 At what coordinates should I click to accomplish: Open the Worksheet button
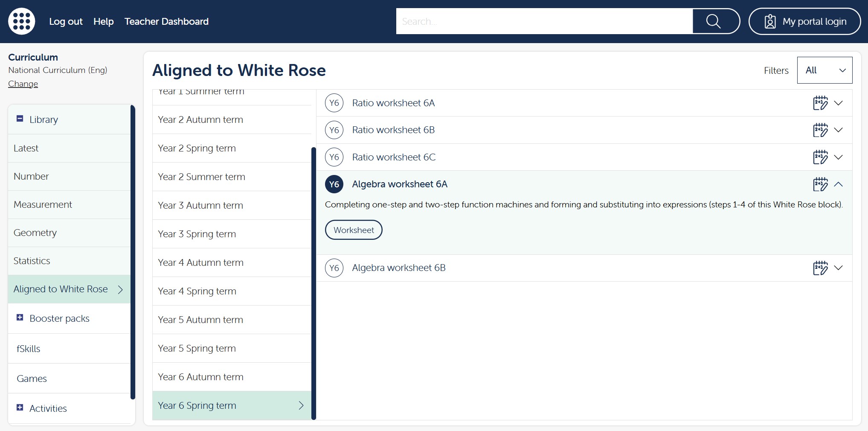pos(354,230)
